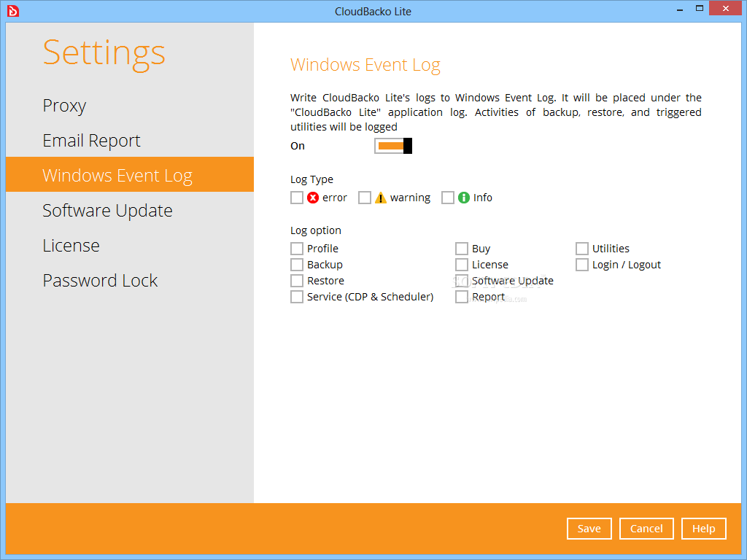Image resolution: width=747 pixels, height=560 pixels.
Task: Check the Service (CDP & Scheduler) option
Action: tap(297, 297)
